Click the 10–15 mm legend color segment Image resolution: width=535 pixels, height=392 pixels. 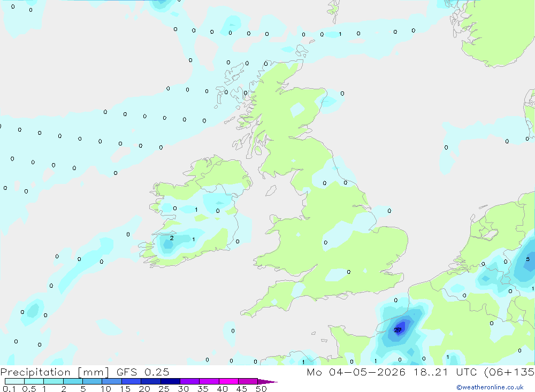(112, 381)
